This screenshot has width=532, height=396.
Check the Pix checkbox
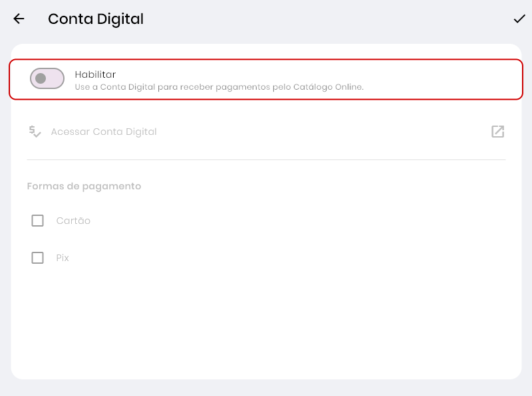coord(38,258)
